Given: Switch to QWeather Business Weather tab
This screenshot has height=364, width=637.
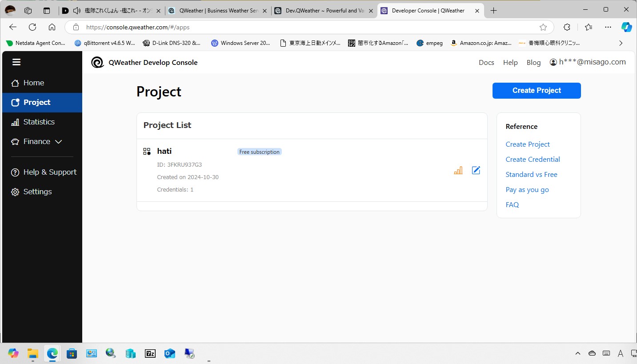Looking at the screenshot, I should point(218,11).
